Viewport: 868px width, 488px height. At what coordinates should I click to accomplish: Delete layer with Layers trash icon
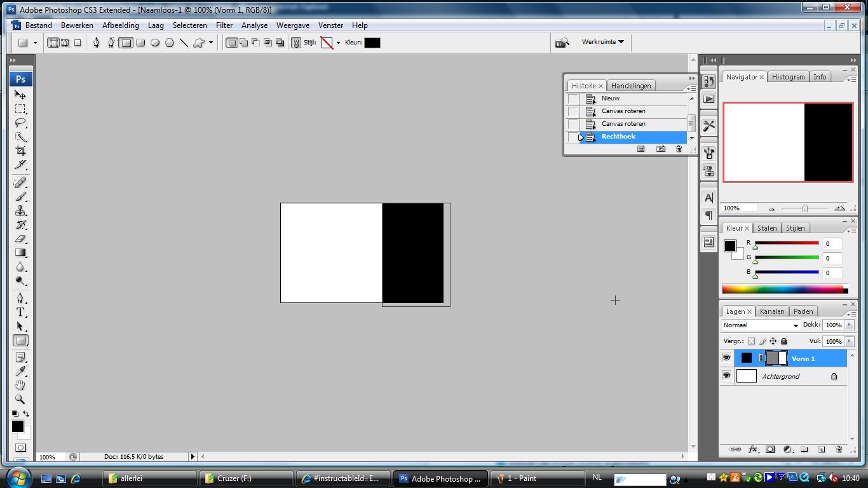[838, 449]
